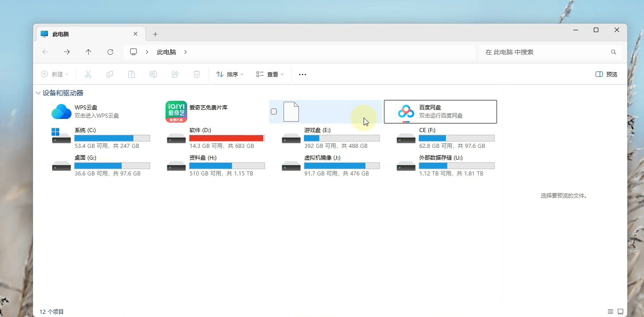Click the Share icon in toolbar

[x=175, y=74]
